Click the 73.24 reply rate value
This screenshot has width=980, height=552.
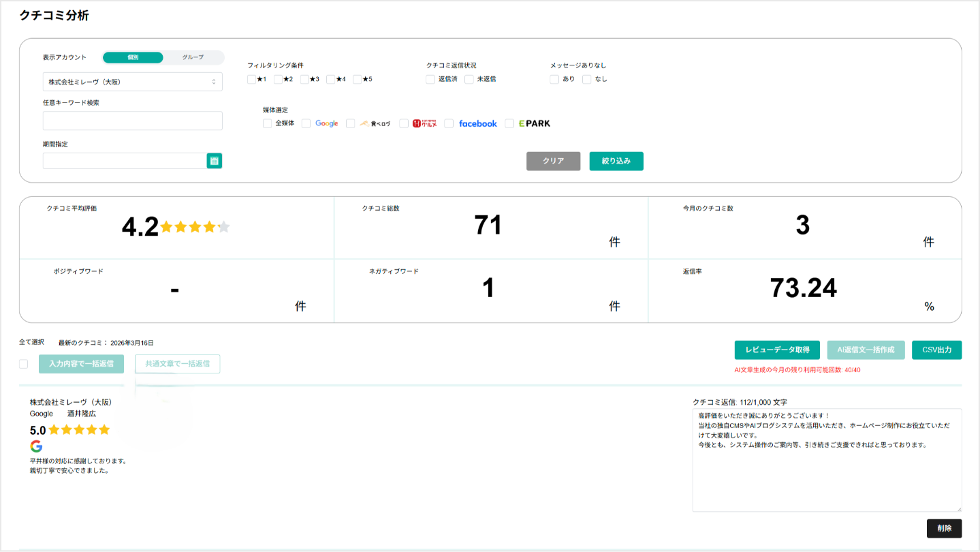(804, 288)
